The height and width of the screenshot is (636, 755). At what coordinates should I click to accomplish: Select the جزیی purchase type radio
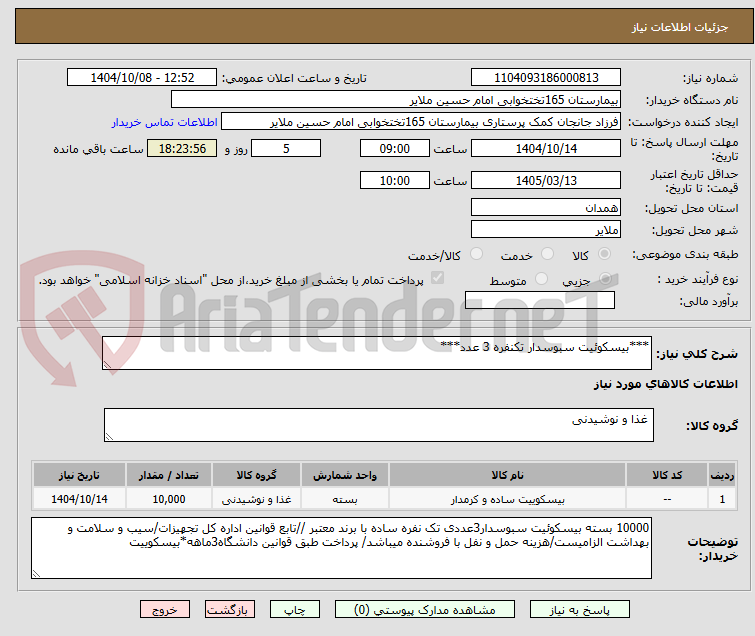click(606, 278)
